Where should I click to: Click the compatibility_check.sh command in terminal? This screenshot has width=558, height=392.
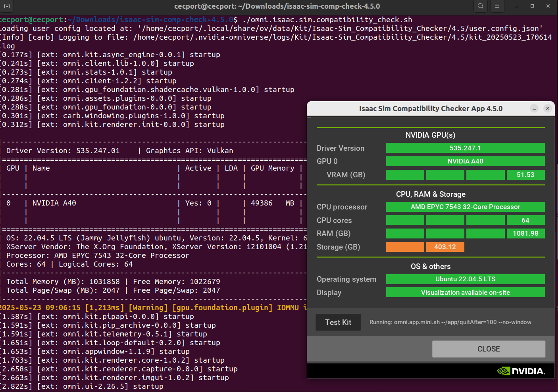tap(327, 19)
